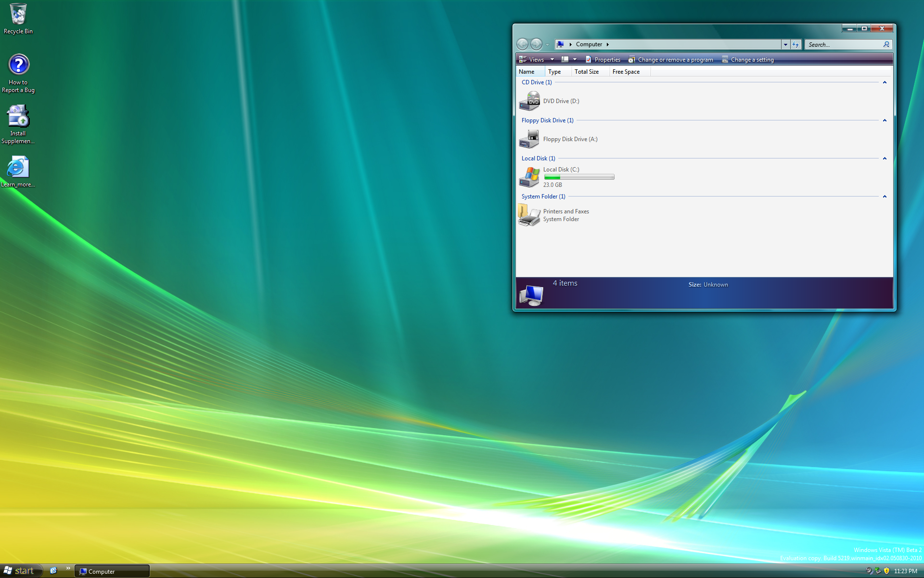924x578 pixels.
Task: Click the Computer taskbar button
Action: pos(112,571)
